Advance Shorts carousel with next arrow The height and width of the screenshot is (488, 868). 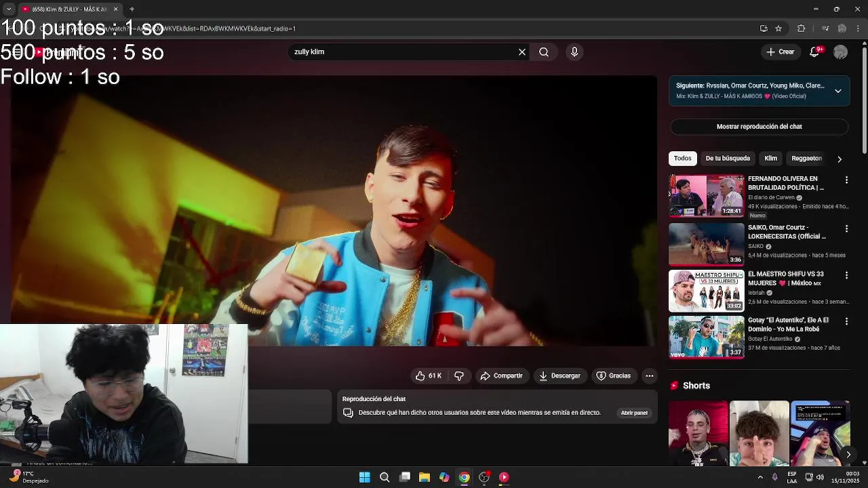tap(848, 455)
